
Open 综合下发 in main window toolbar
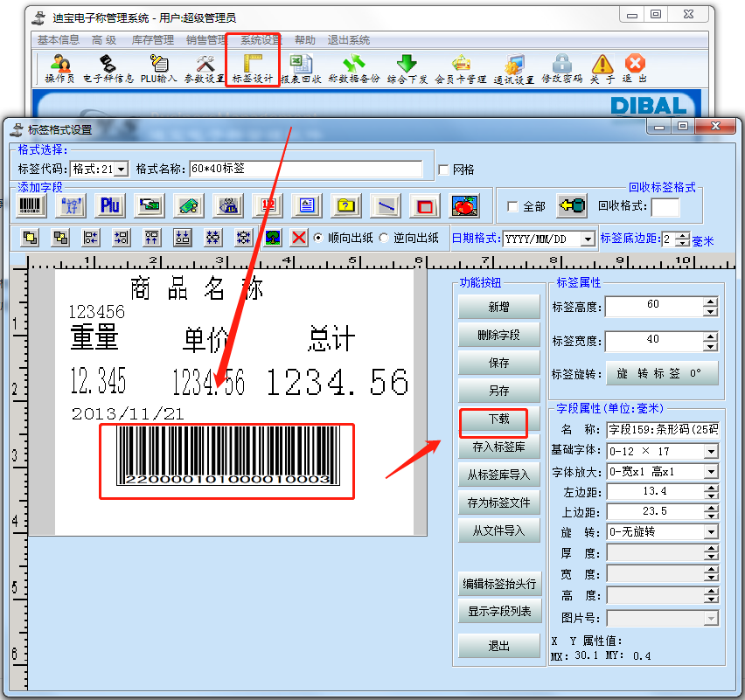click(407, 68)
